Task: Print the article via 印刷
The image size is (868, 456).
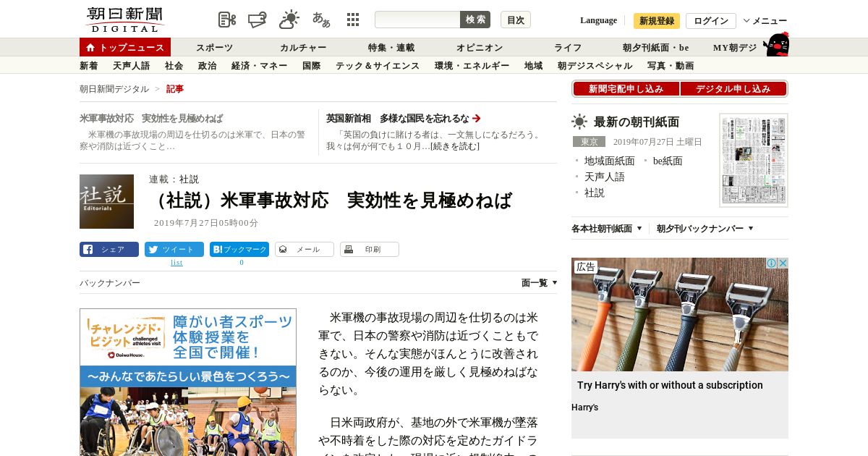Action: (x=370, y=250)
